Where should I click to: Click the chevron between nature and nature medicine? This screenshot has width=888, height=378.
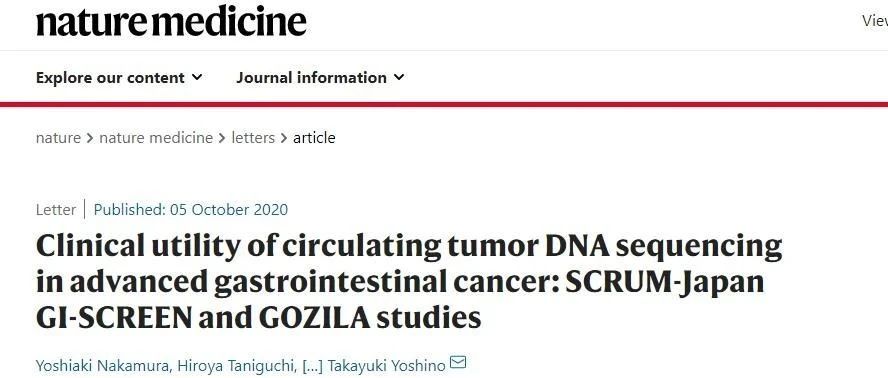90,138
